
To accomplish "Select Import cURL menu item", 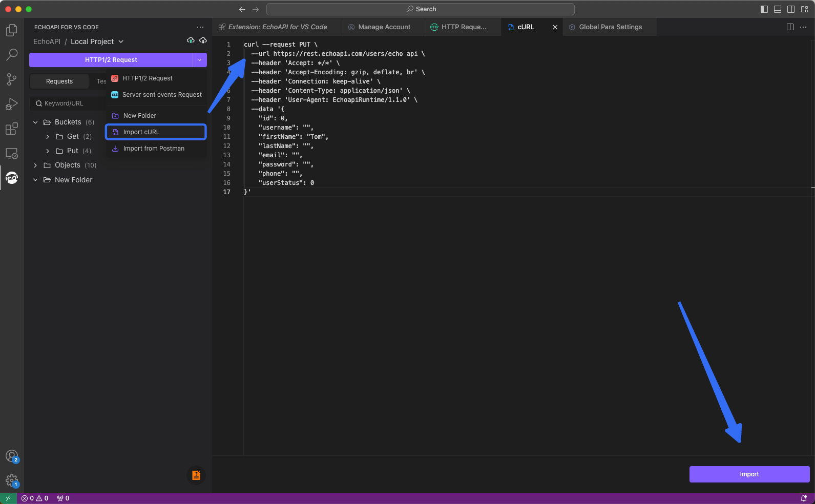I will 156,132.
